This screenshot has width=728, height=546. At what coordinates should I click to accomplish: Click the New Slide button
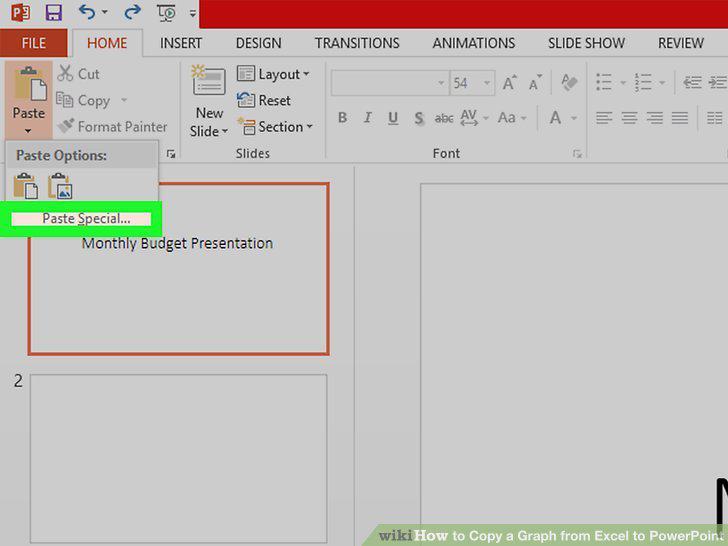(x=208, y=102)
